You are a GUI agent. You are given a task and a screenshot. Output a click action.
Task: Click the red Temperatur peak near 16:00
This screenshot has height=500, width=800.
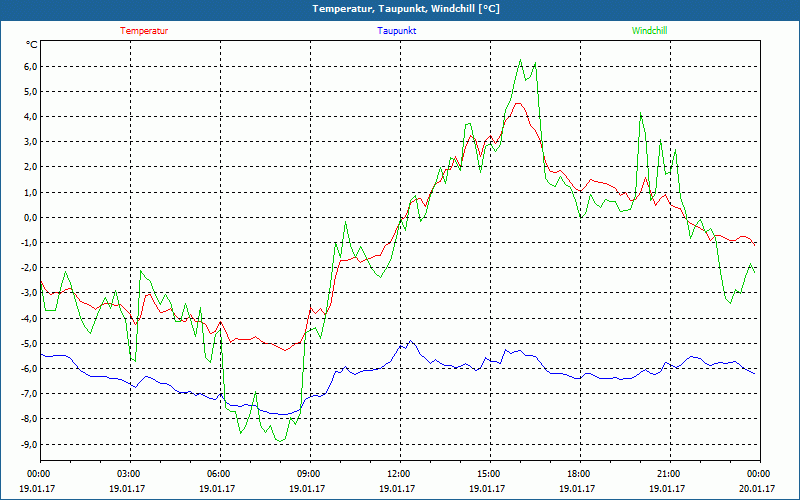click(518, 104)
